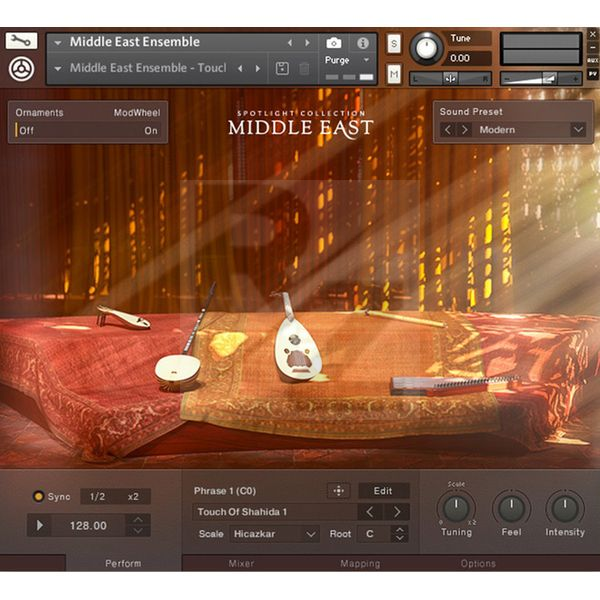Open the snapshot name dropdown triangle
The image size is (600, 600).
coord(58,69)
